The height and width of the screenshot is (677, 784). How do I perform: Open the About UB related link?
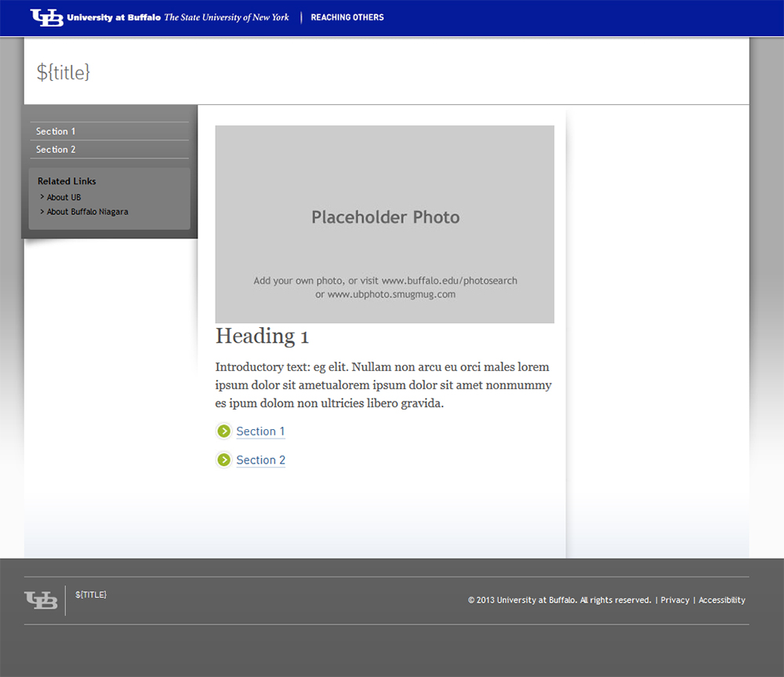[64, 198]
